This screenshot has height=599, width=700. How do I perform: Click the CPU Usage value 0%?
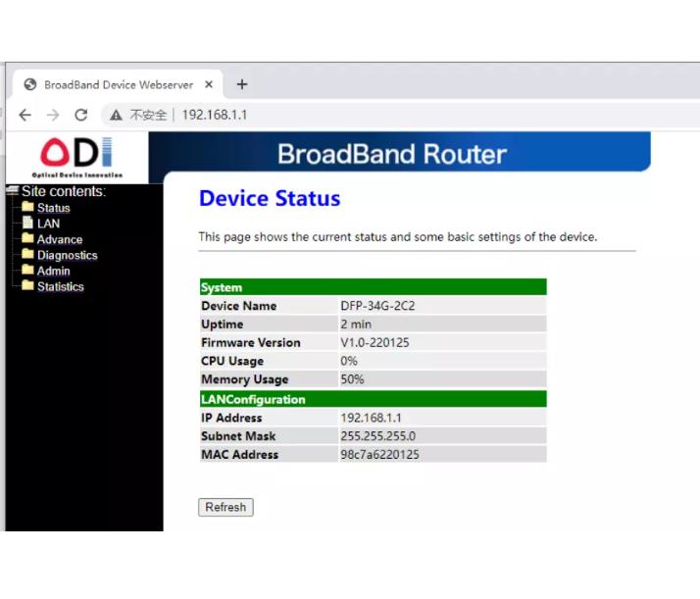tap(349, 361)
